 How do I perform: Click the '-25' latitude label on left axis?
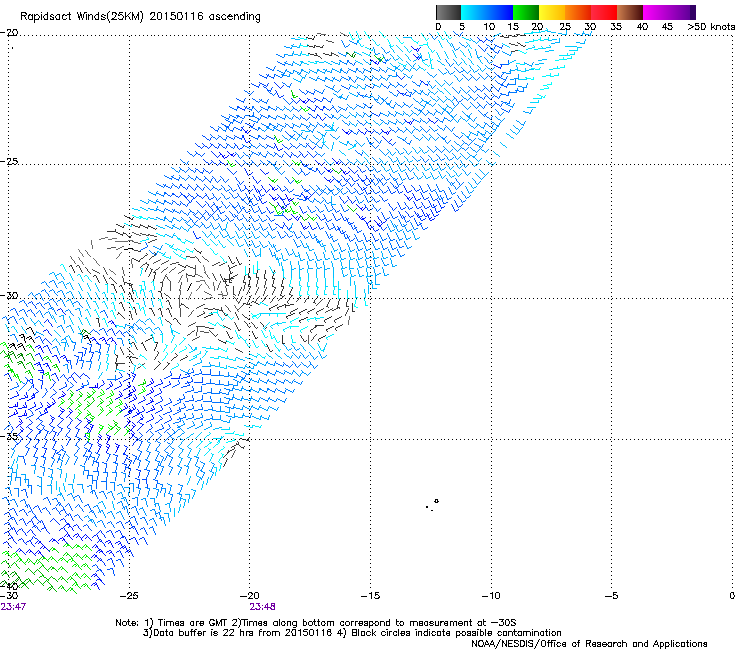click(9, 161)
